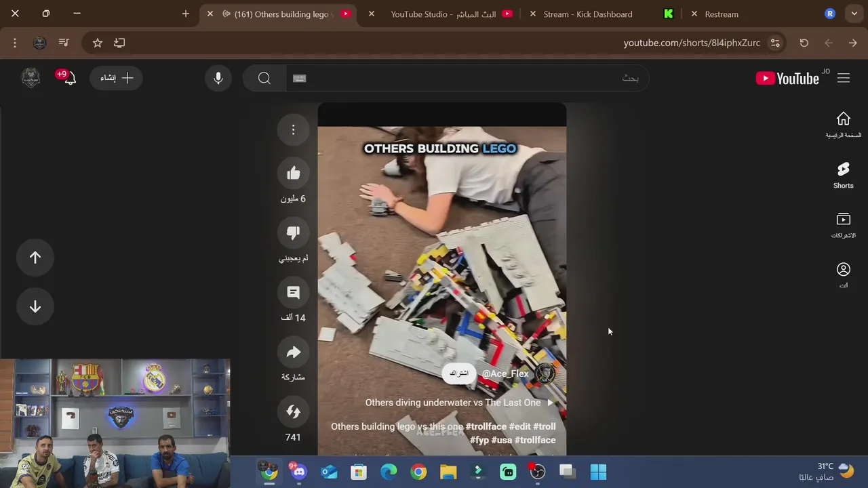Screen dimensions: 868x488
Task: Close the YouTube Studio tab
Action: click(x=371, y=14)
